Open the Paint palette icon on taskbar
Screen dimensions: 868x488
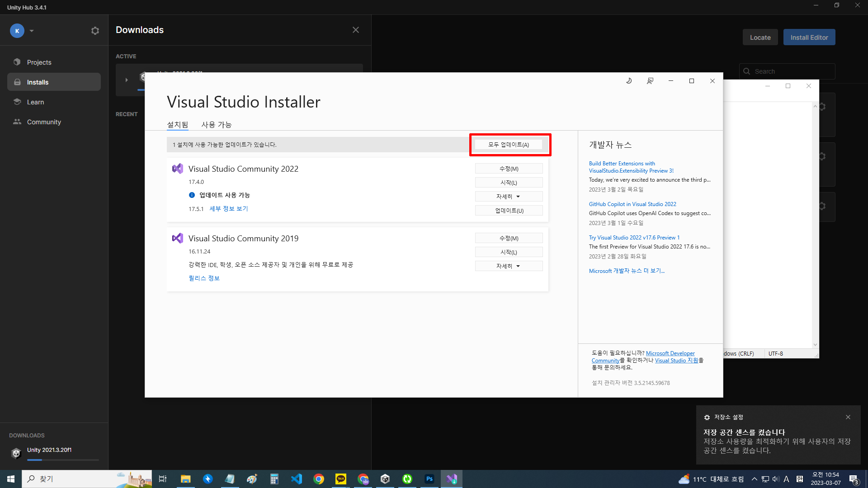point(252,479)
